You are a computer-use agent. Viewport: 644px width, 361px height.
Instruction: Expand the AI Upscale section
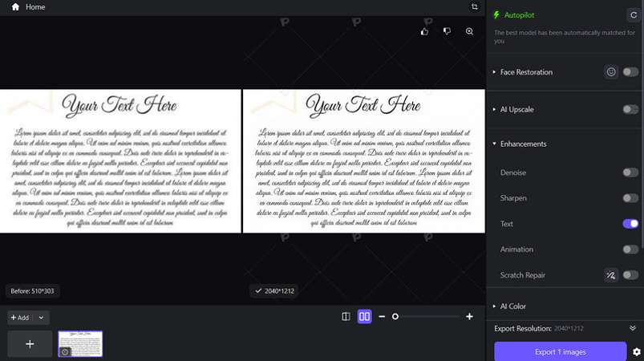(494, 109)
